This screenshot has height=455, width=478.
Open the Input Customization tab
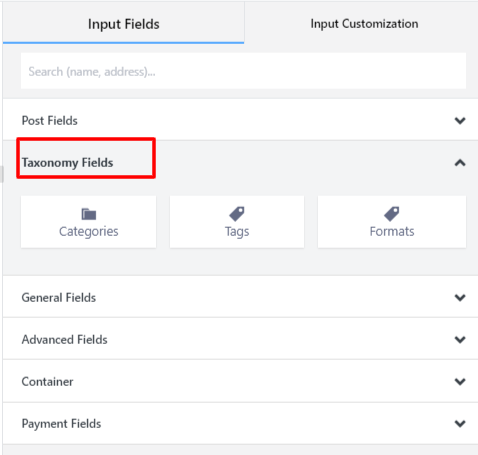coord(364,23)
